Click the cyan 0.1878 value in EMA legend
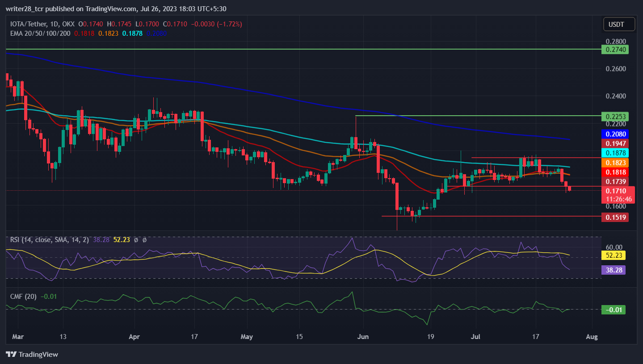643x364 pixels. (132, 33)
